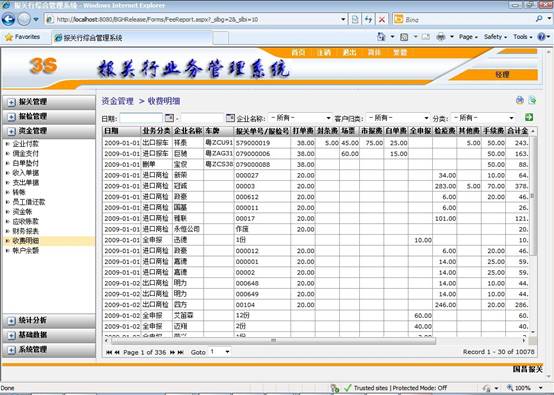
Task: Click the red Stop loading icon
Action: pyautogui.click(x=382, y=19)
